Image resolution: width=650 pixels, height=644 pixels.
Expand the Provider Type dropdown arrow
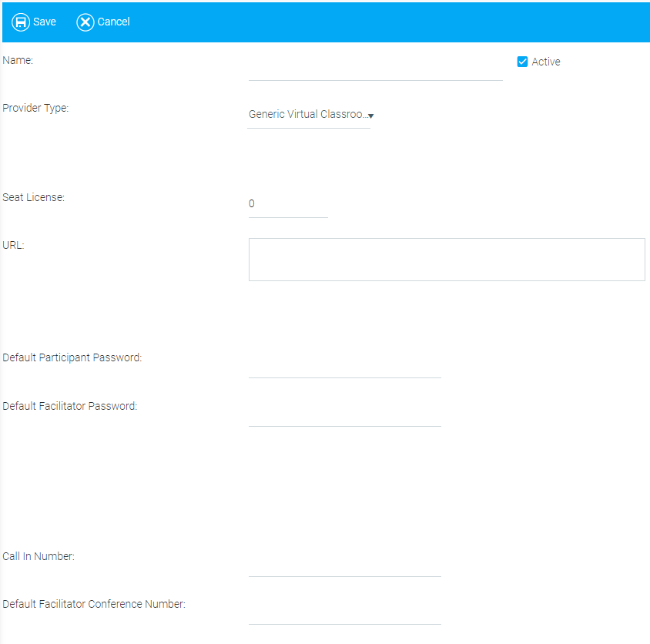[x=370, y=116]
